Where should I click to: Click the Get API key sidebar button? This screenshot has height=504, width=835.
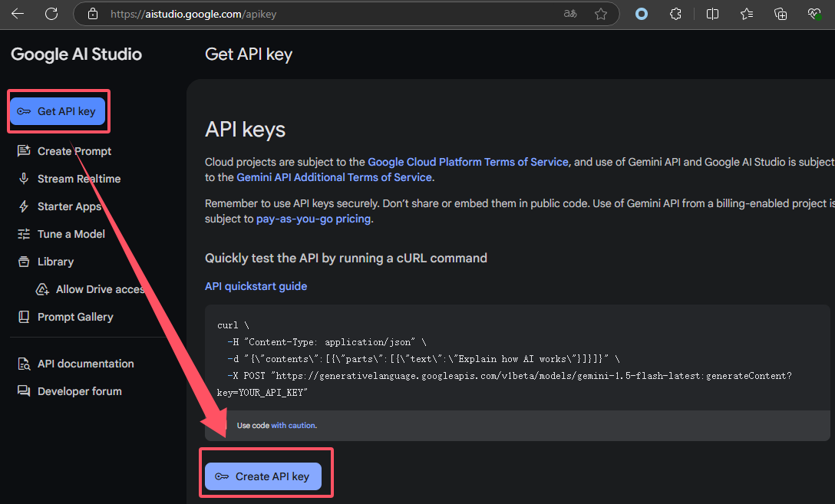tap(58, 111)
